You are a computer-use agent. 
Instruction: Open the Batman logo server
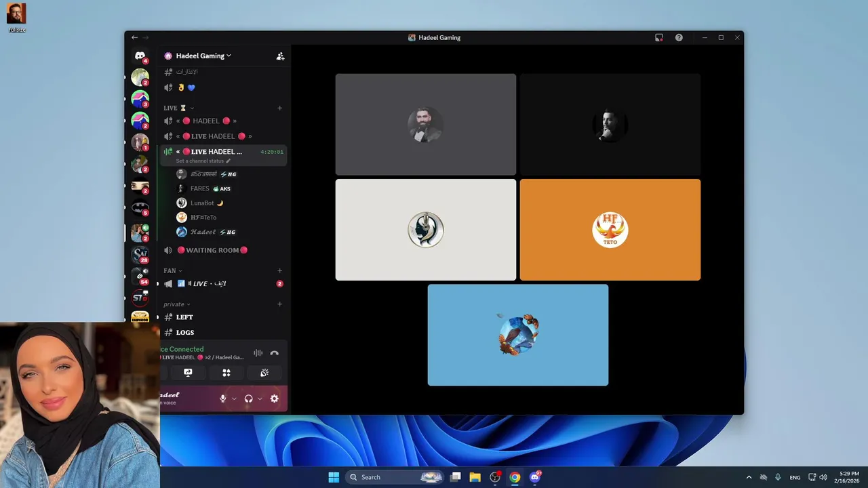[140, 207]
